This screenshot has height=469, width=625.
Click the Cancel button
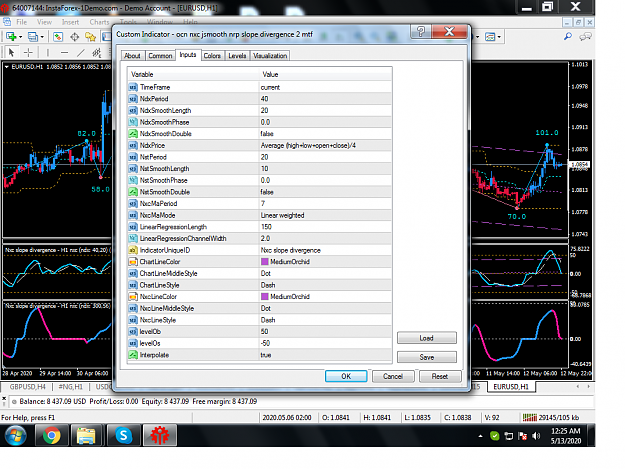[393, 376]
